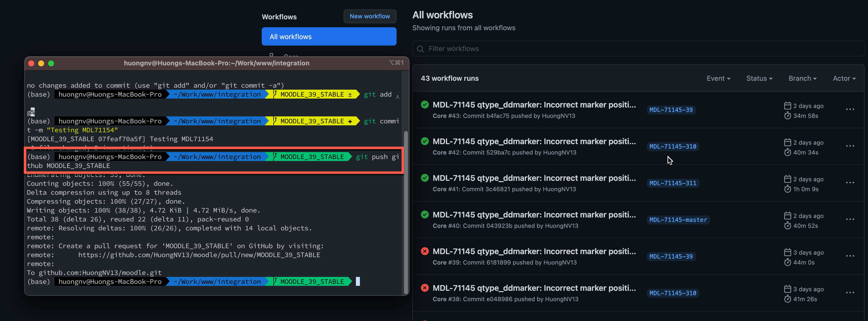Click the MDL-71145-master branch label
This screenshot has height=321, width=868.
[x=678, y=220]
